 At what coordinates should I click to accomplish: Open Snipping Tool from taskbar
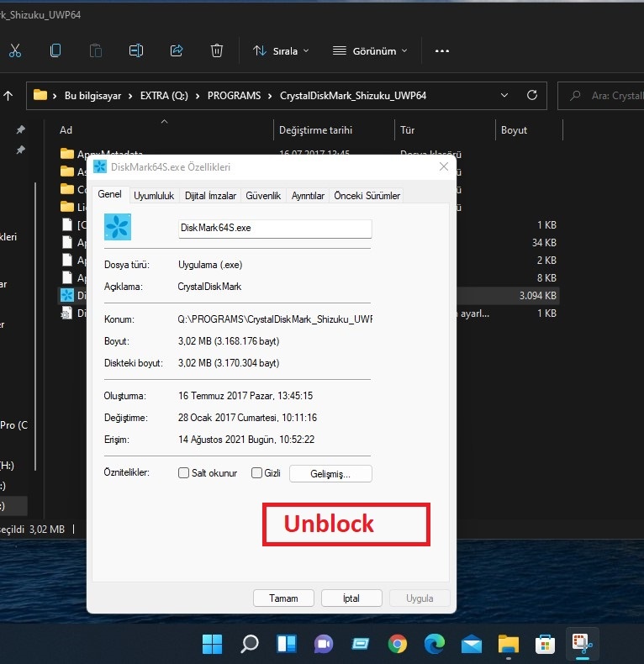[583, 644]
